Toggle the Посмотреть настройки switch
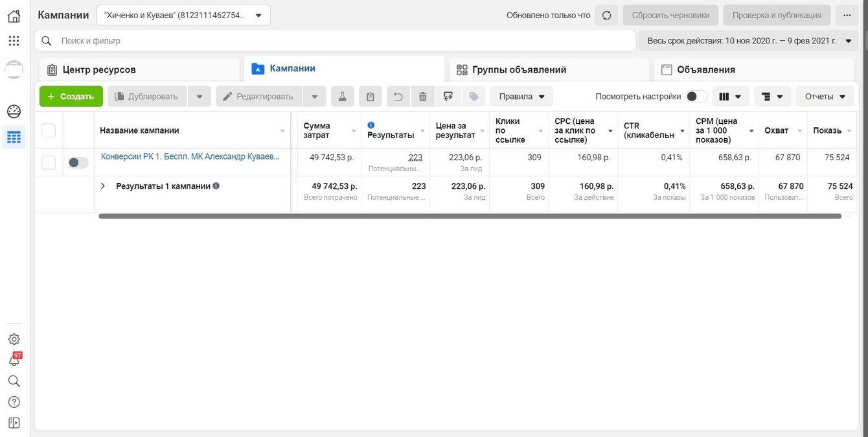 697,97
